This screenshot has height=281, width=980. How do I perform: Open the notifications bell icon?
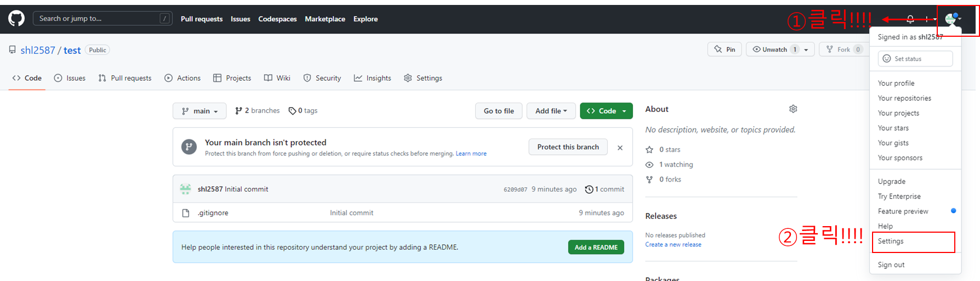click(x=910, y=19)
